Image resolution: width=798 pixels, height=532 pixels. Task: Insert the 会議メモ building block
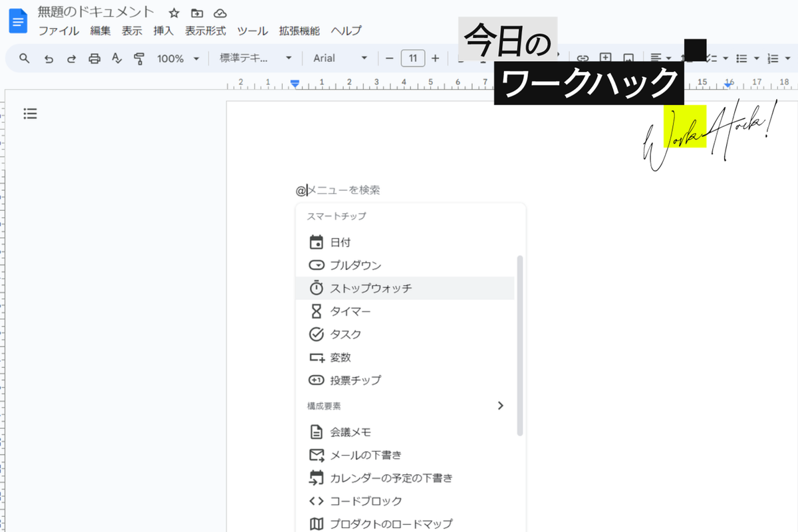(405, 432)
